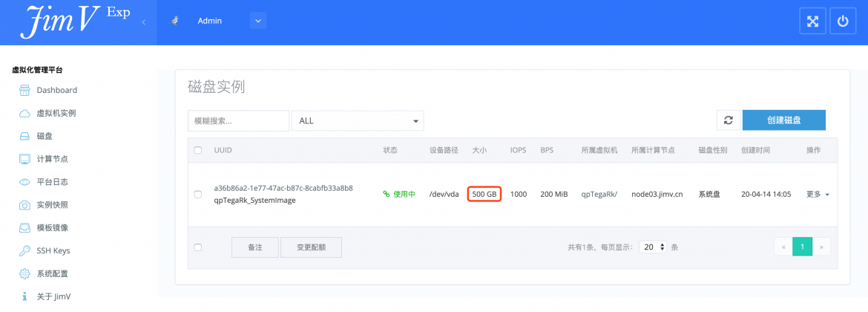Open 系统配置 sidebar entry

click(x=53, y=274)
